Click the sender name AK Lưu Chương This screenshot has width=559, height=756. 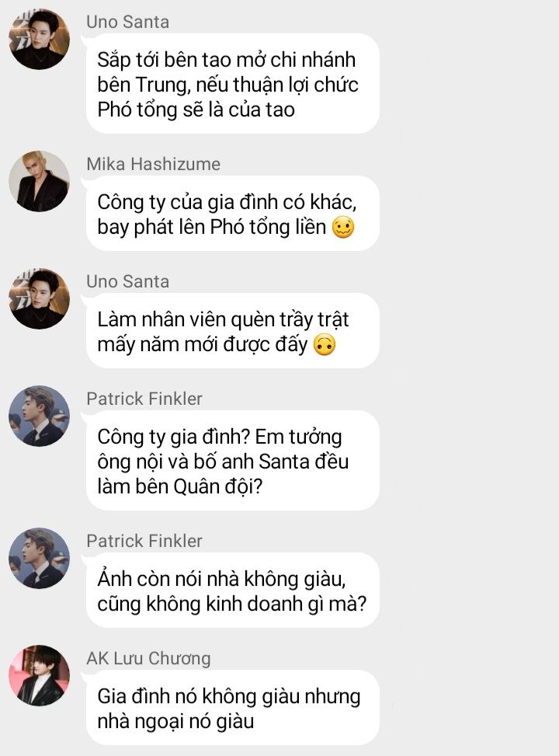click(x=148, y=659)
